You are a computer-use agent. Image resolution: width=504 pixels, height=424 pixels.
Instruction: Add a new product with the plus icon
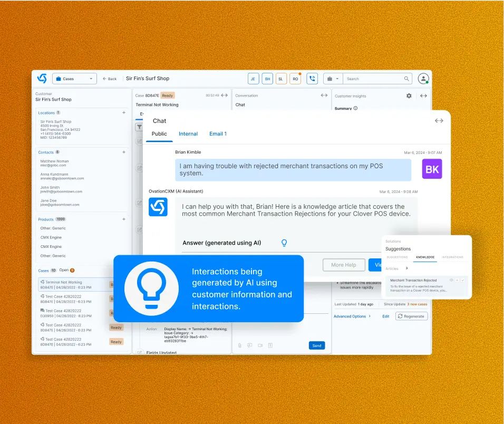[124, 219]
